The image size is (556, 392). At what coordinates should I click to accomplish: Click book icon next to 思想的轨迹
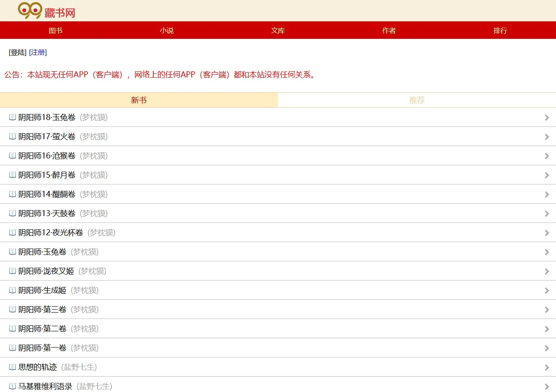coord(12,367)
